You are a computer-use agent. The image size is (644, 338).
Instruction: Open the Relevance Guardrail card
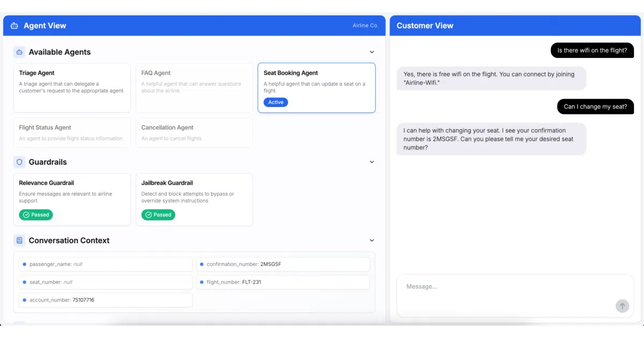[x=72, y=199]
